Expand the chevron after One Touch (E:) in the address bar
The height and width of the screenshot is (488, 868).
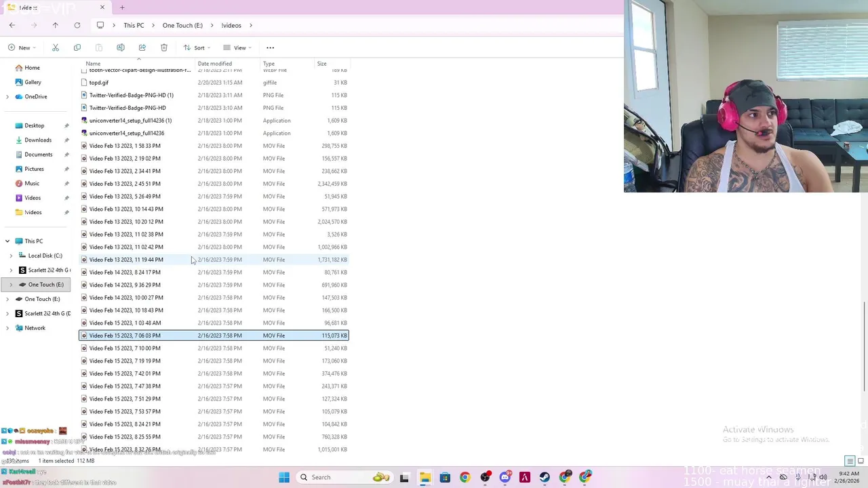(x=212, y=25)
